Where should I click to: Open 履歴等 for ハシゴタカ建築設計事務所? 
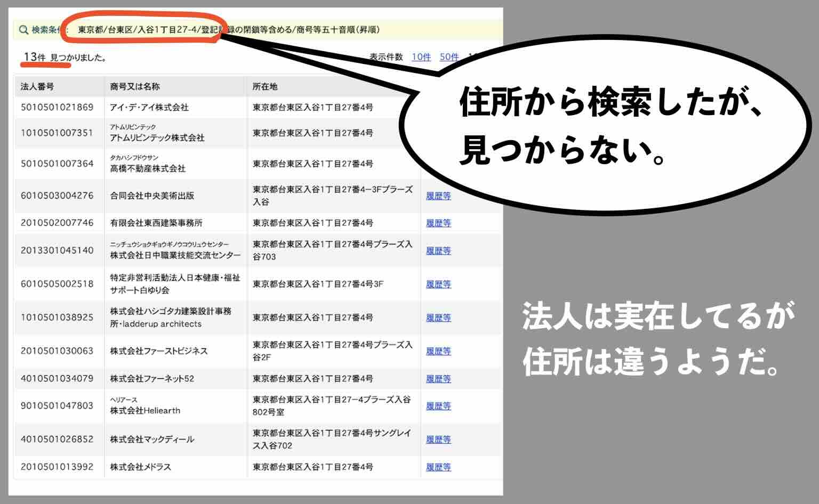pyautogui.click(x=438, y=318)
